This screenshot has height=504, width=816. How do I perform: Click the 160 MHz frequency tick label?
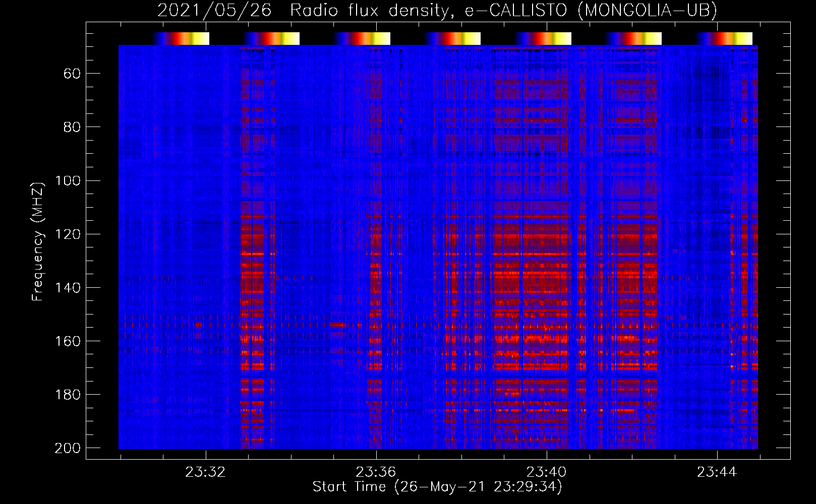coord(68,341)
